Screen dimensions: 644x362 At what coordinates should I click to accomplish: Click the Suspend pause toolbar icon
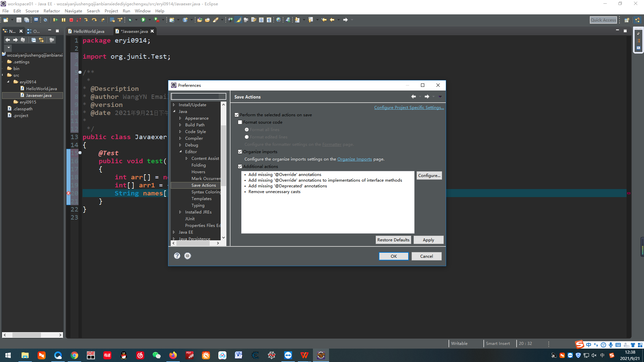tap(63, 20)
